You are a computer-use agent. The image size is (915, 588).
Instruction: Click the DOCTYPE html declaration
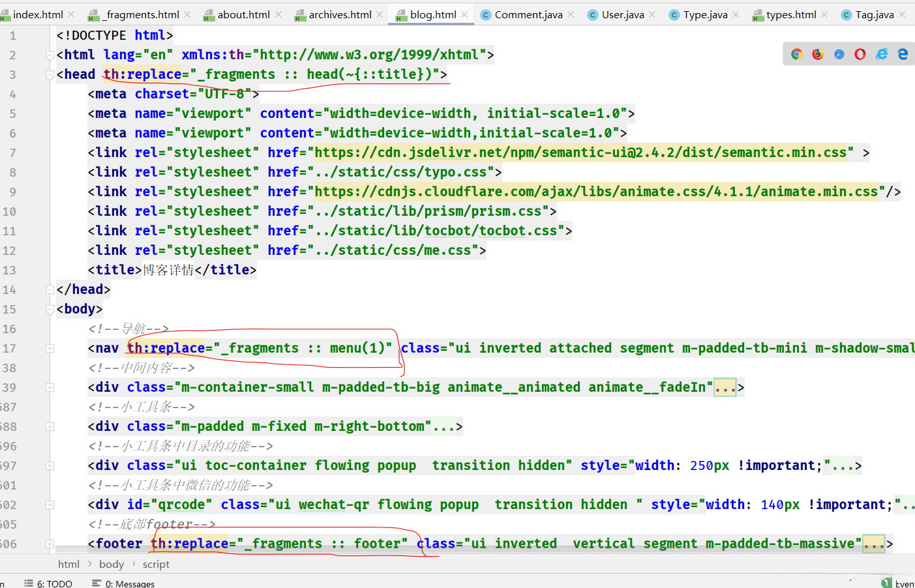[115, 35]
